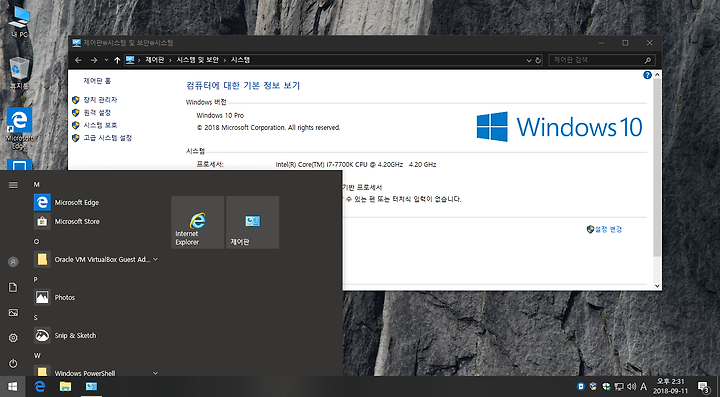Viewport: 720px width, 397px height.
Task: Select the i7-7700K processor text
Action: pos(356,164)
